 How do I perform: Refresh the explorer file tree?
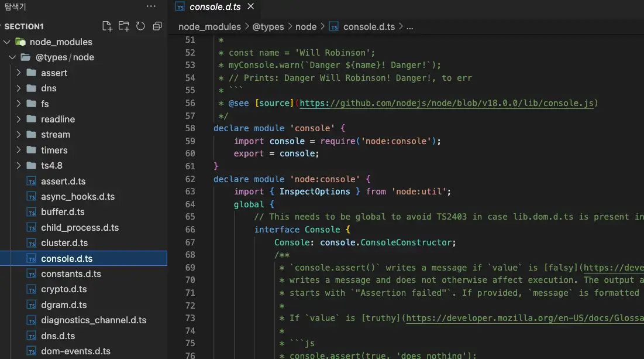140,26
